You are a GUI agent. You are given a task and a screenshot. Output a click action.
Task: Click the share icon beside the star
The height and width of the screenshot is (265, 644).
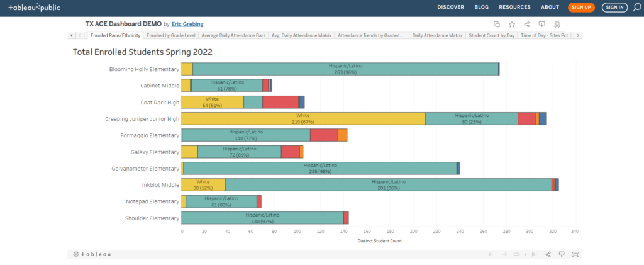click(527, 24)
